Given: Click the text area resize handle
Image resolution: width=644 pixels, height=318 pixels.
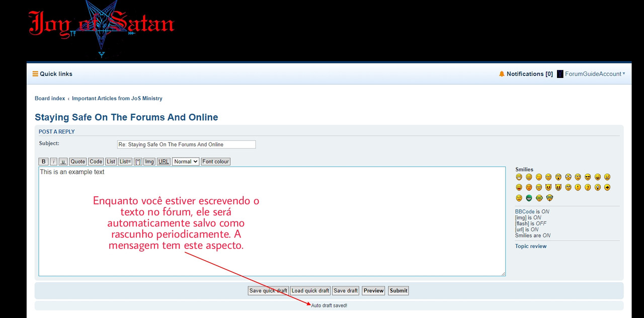Looking at the screenshot, I should point(503,273).
